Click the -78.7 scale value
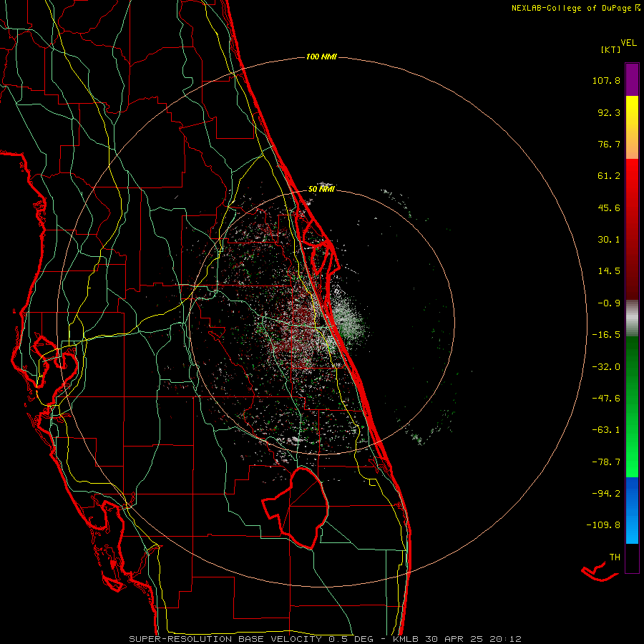Screen dimensions: 644x644 tap(606, 462)
